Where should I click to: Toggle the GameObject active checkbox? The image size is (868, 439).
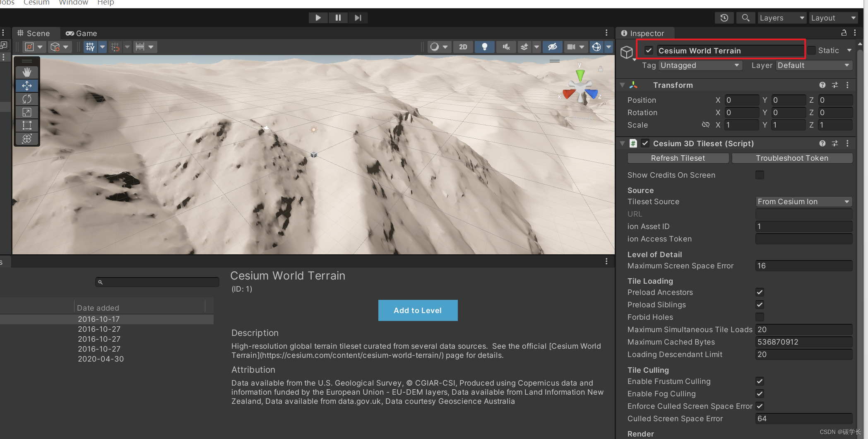point(649,51)
